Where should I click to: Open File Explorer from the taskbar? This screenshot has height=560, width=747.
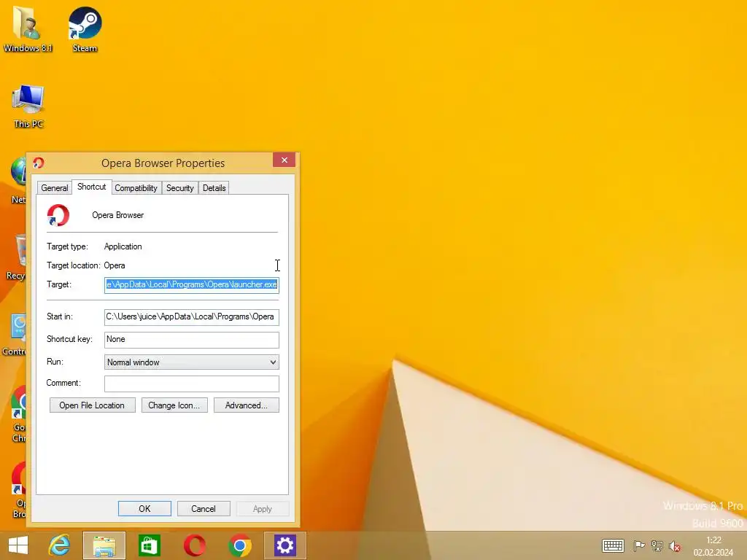tap(104, 545)
